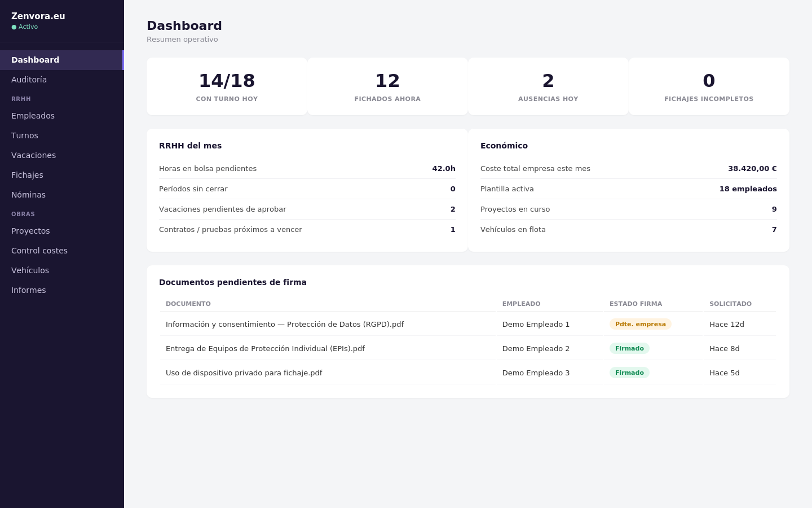812x508 pixels.
Task: Open Uso de dispositivo privado para fichaje.pdf
Action: click(244, 373)
